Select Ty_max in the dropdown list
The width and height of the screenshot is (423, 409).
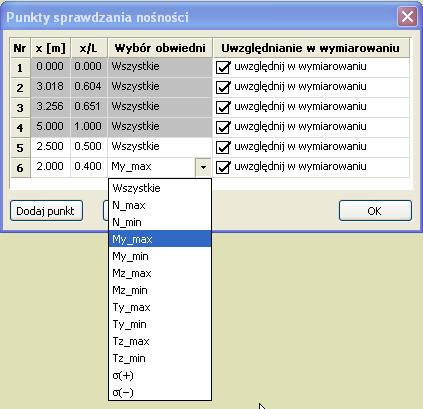click(x=160, y=307)
